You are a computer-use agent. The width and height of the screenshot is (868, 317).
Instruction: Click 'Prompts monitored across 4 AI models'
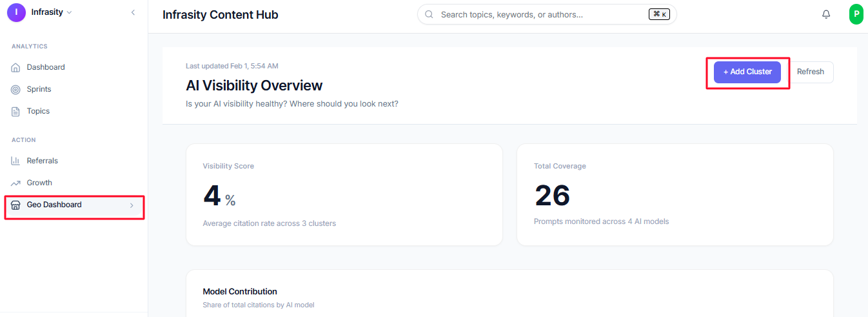point(602,221)
